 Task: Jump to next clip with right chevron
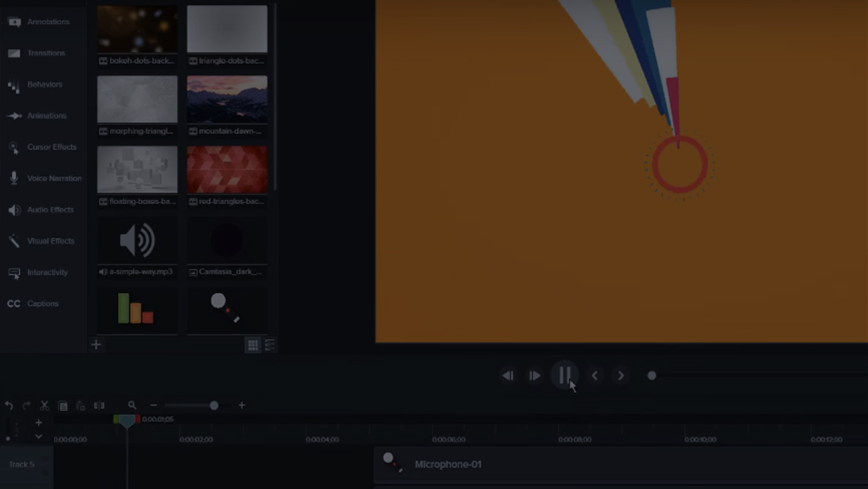(x=621, y=375)
